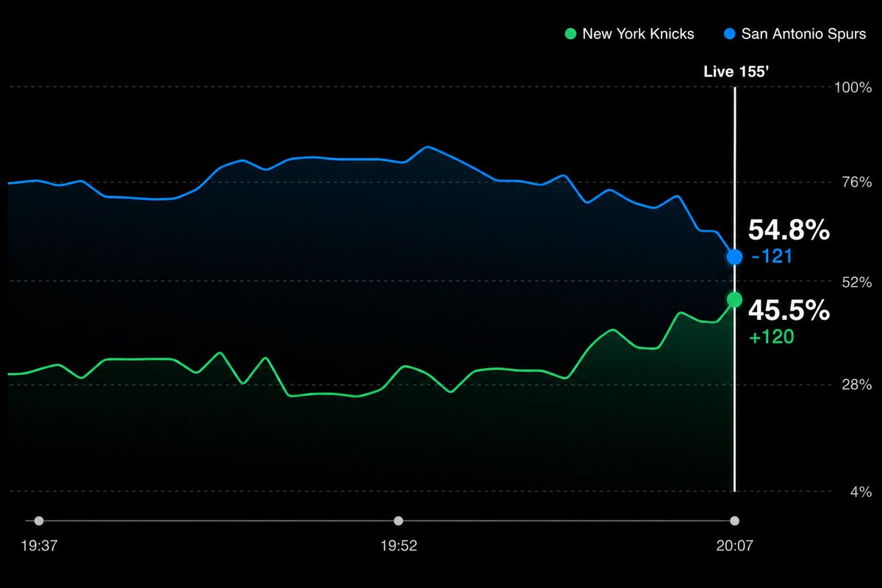Click the blue San Antonio Spurs legend dot
This screenshot has height=588, width=882.
(x=730, y=34)
